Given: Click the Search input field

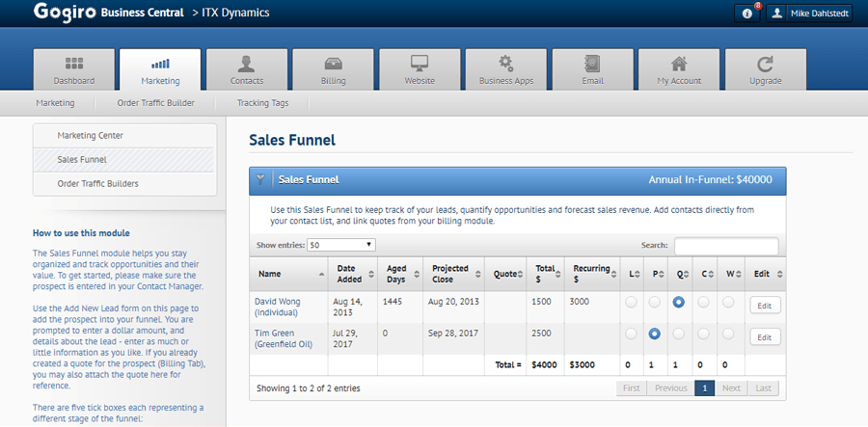Looking at the screenshot, I should (725, 246).
